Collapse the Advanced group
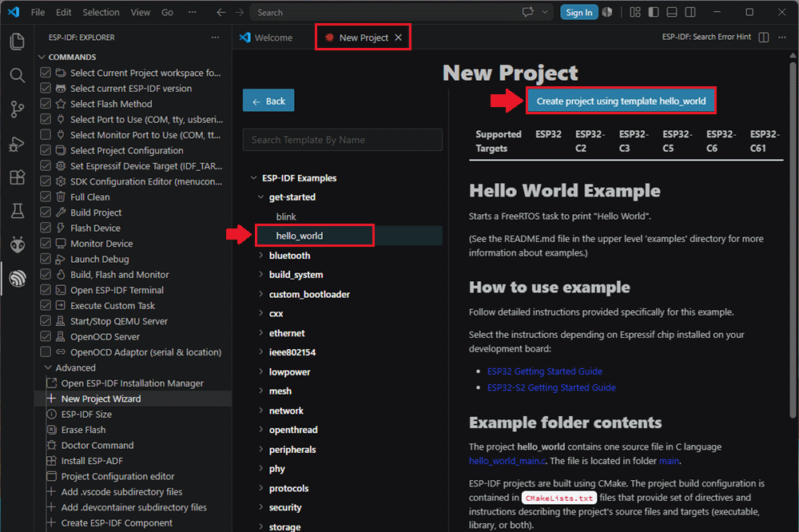Image resolution: width=799 pixels, height=532 pixels. tap(49, 368)
